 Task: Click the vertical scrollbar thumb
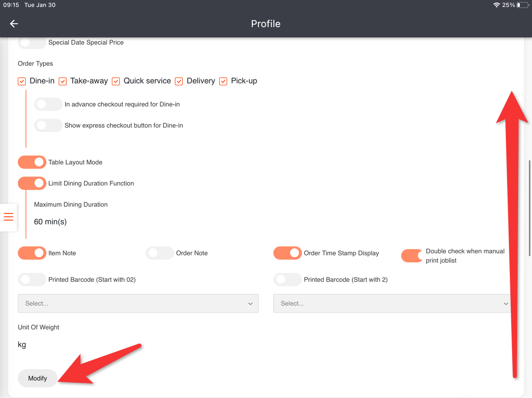point(530,208)
